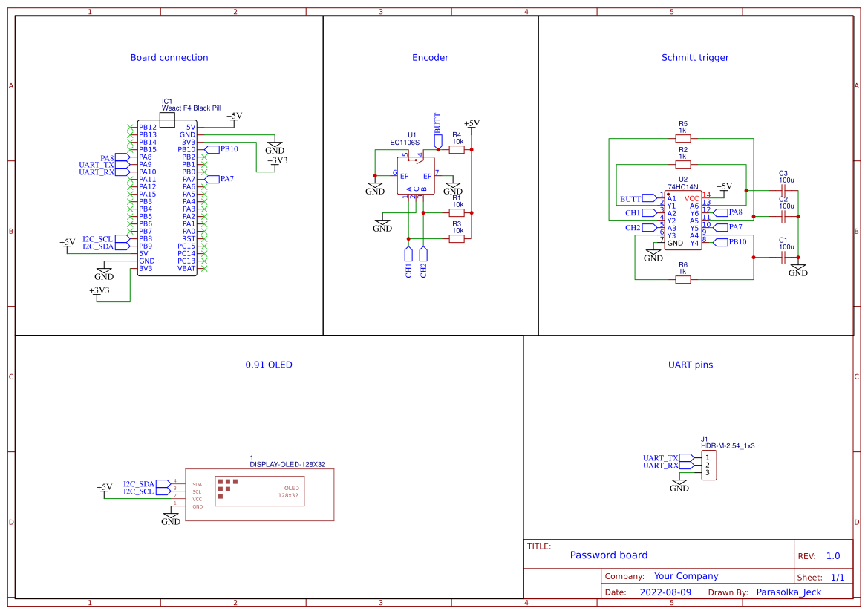Click the R4 10k resistor symbol

(x=457, y=148)
